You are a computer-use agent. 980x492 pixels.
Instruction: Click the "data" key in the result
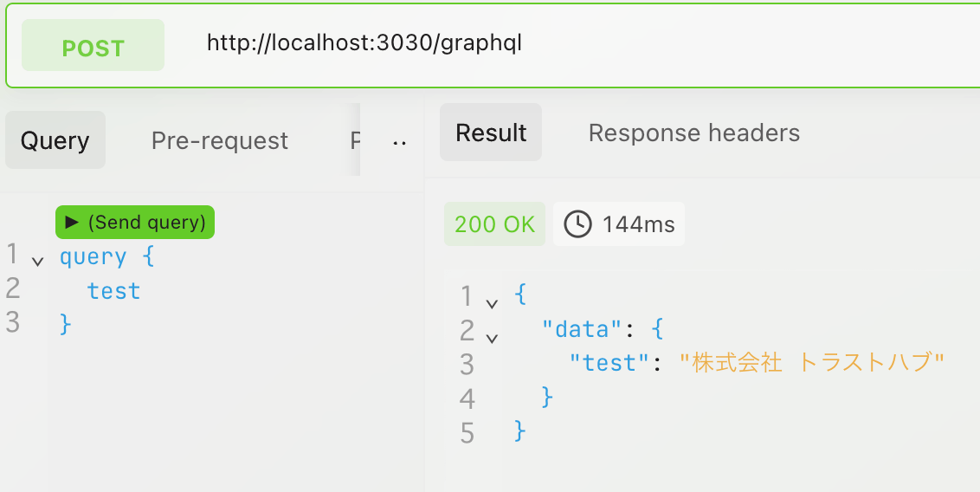582,329
